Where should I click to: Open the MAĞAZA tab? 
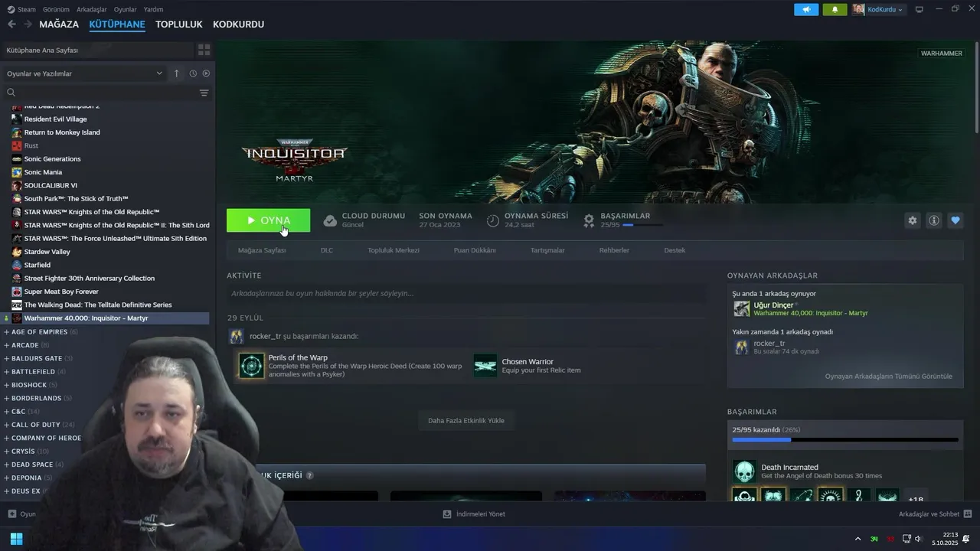coord(59,24)
